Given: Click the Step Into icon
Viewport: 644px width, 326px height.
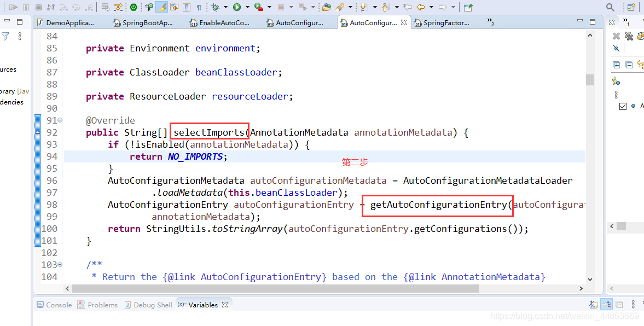Looking at the screenshot, I should (63, 7).
